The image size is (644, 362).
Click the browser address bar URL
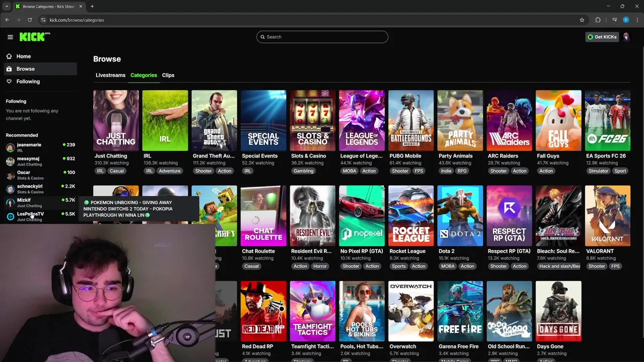76,20
